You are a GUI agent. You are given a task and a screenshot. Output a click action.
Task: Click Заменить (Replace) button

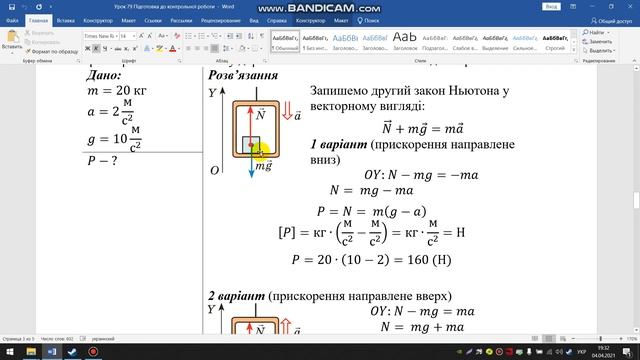(x=598, y=42)
